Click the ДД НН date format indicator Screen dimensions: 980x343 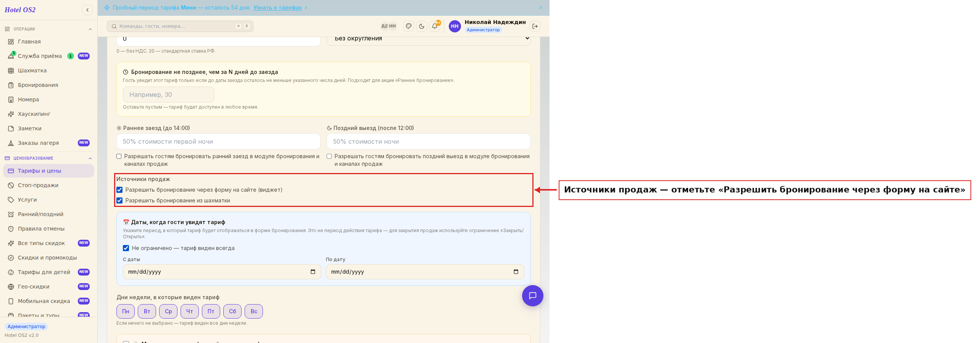[389, 26]
